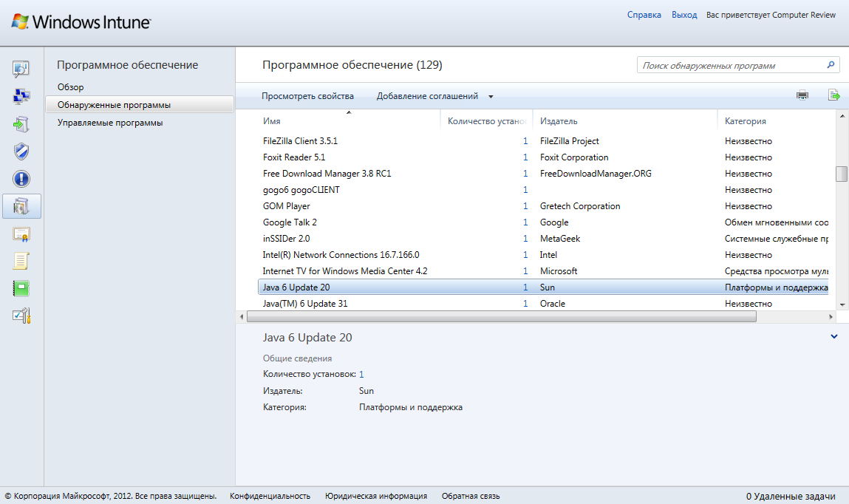Open the Updates workspace icon
849x504 pixels.
click(x=21, y=124)
